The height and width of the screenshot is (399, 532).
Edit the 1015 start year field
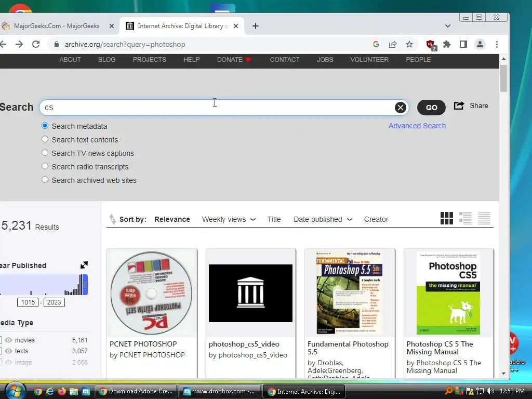28,302
